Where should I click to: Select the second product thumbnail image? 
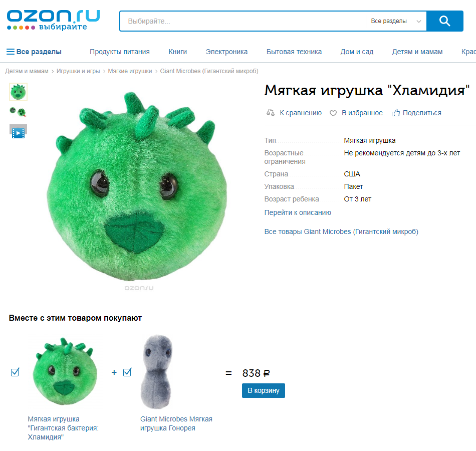point(18,112)
